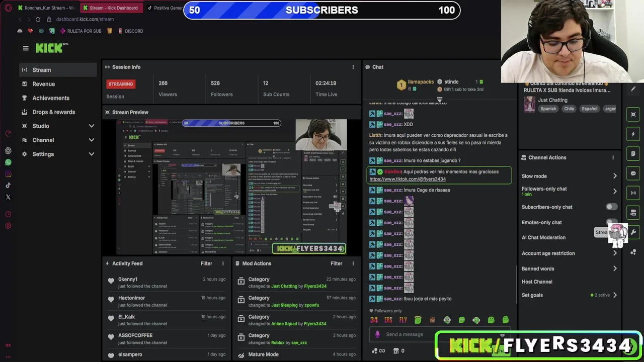The image size is (644, 362).
Task: Click the document notes icon in right rail
Action: coord(633,154)
